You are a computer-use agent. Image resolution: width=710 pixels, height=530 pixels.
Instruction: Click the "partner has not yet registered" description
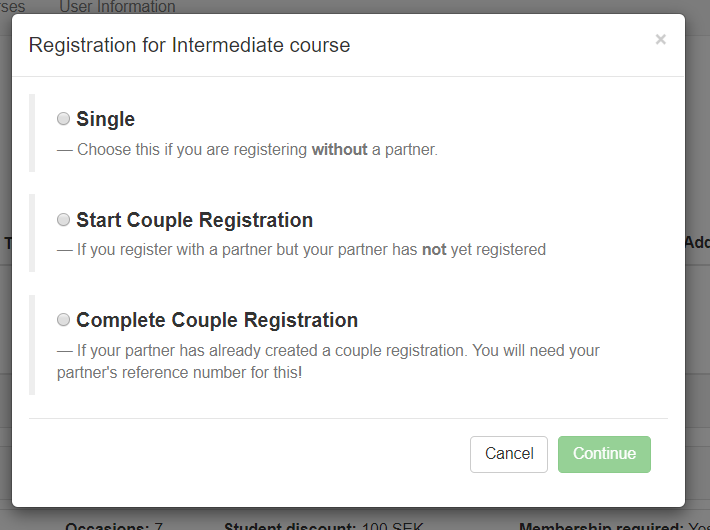pos(310,250)
